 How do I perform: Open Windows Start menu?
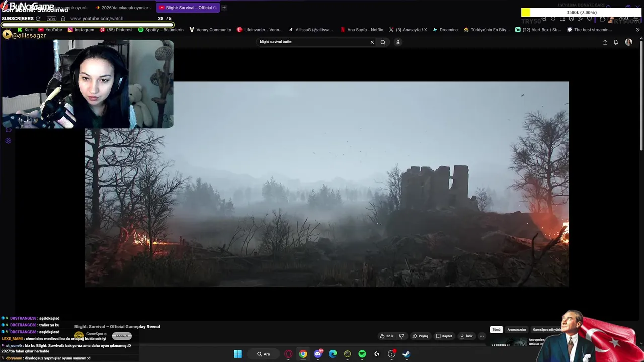[x=238, y=354]
